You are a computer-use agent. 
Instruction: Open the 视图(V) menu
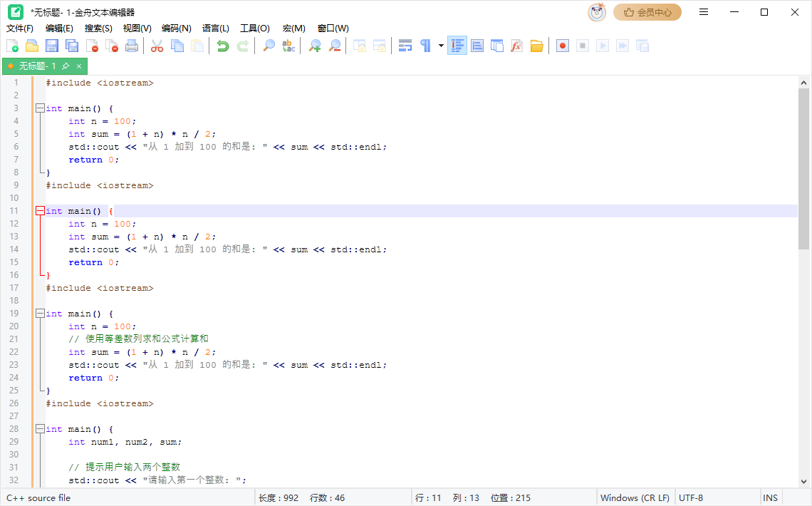pyautogui.click(x=137, y=29)
